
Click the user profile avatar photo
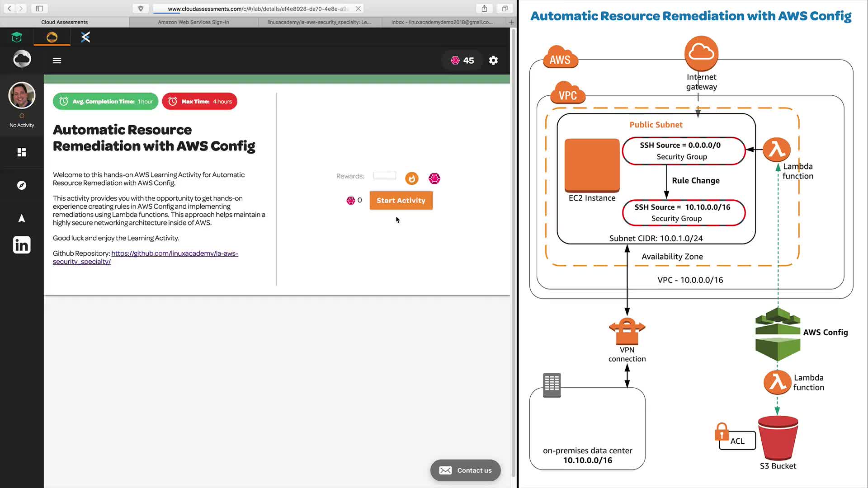22,95
